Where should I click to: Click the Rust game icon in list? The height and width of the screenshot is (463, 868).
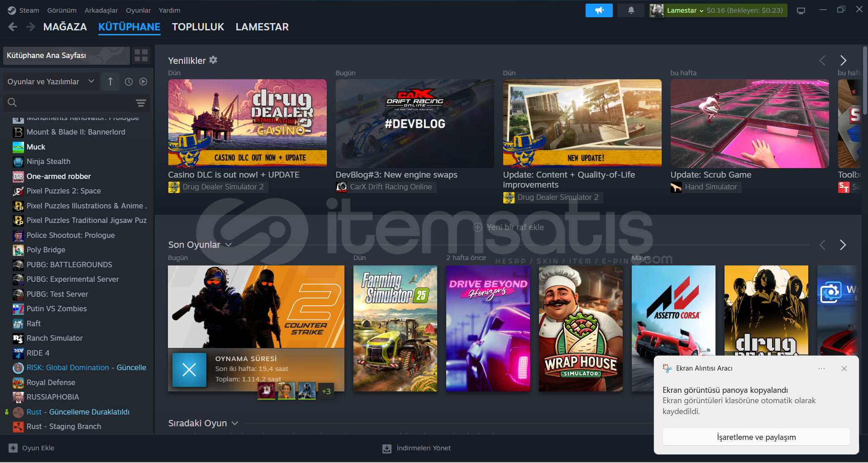(18, 412)
